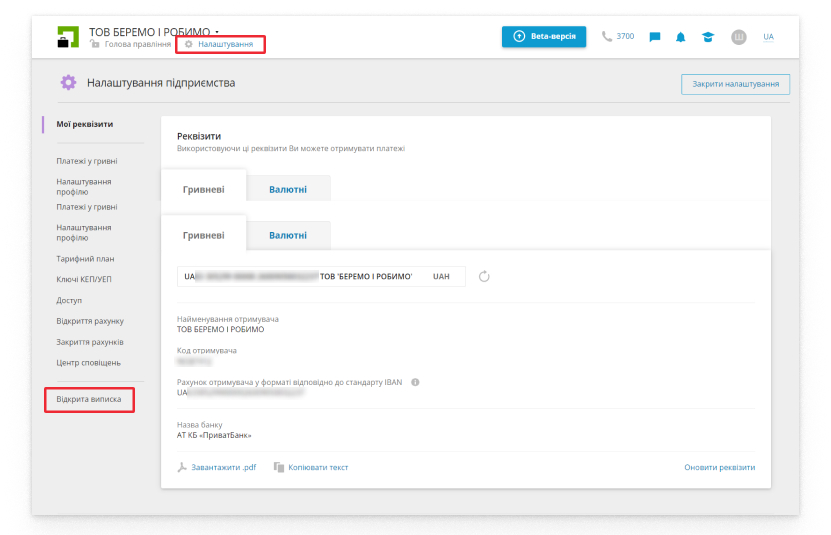The height and width of the screenshot is (535, 831).
Task: Expand the ТОВ БЕРЕМО І РОБИМО company dropdown
Action: tap(217, 32)
